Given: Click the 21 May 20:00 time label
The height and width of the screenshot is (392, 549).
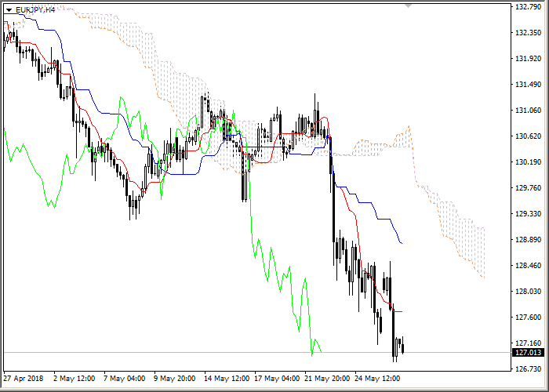Looking at the screenshot, I should pos(326,379).
